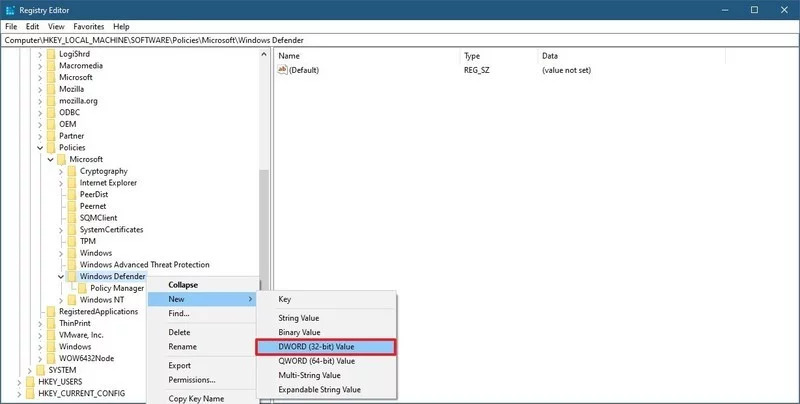The width and height of the screenshot is (800, 404).
Task: Select Permissions... in the context menu
Action: click(x=192, y=380)
